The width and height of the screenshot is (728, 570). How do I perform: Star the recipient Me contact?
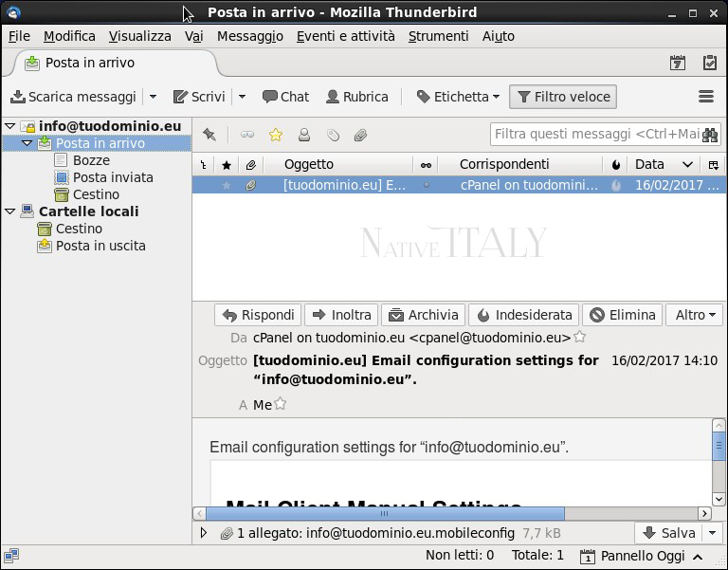click(x=280, y=403)
